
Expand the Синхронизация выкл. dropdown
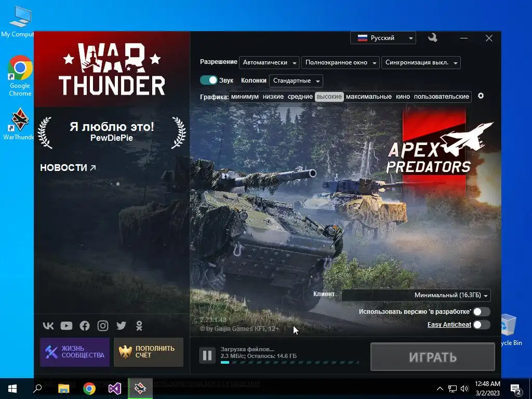point(421,62)
